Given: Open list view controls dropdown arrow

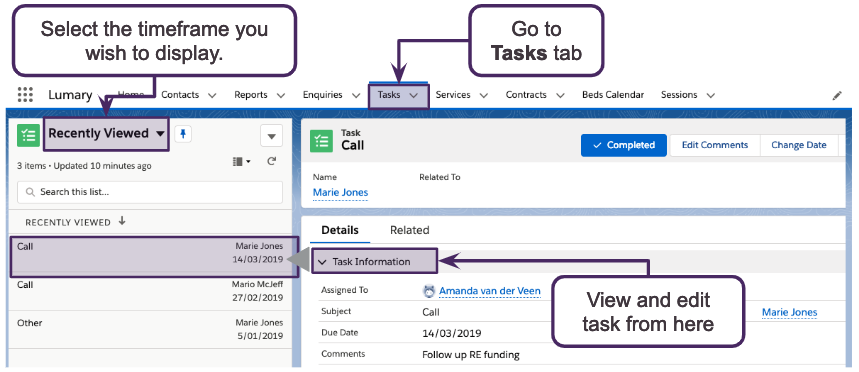Looking at the screenshot, I should coord(271,135).
